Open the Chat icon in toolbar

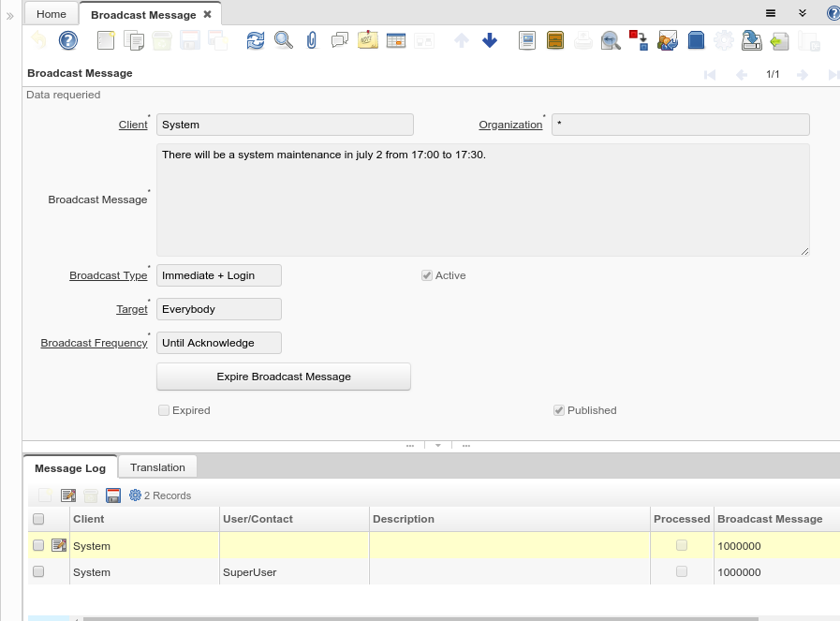pos(340,40)
